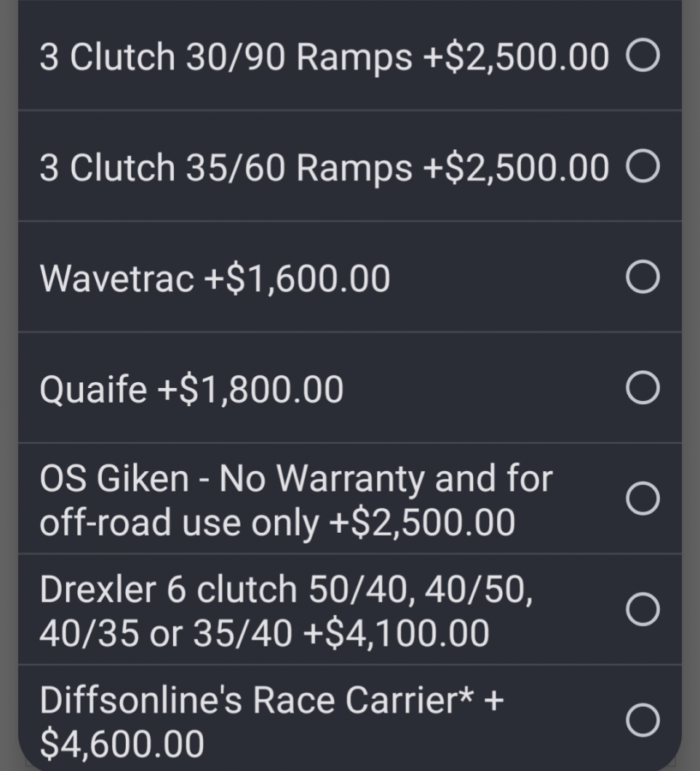Select the 3 Clutch 35/60 Ramps radio button
This screenshot has height=771, width=700.
pyautogui.click(x=643, y=167)
